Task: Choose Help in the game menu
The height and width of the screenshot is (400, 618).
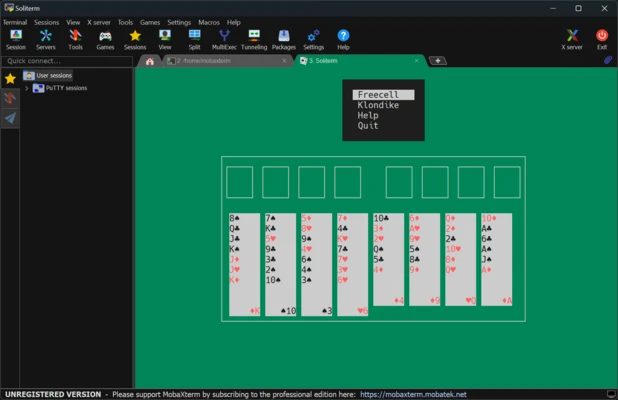Action: pos(368,115)
